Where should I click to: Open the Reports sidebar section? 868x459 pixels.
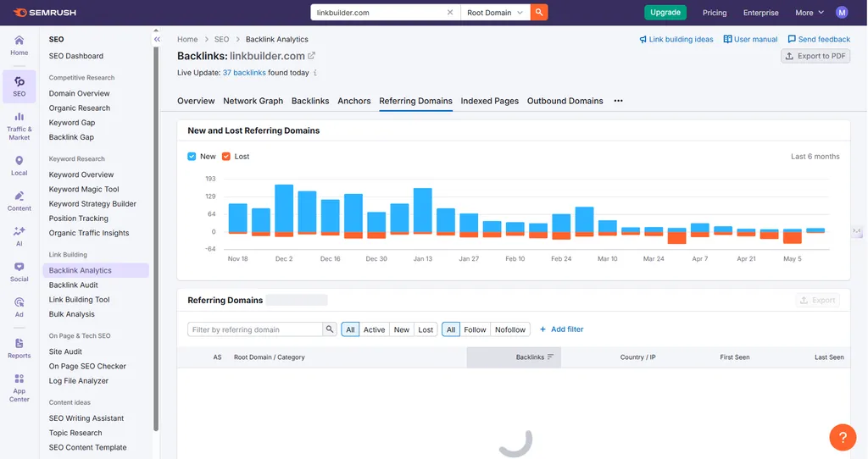(19, 348)
